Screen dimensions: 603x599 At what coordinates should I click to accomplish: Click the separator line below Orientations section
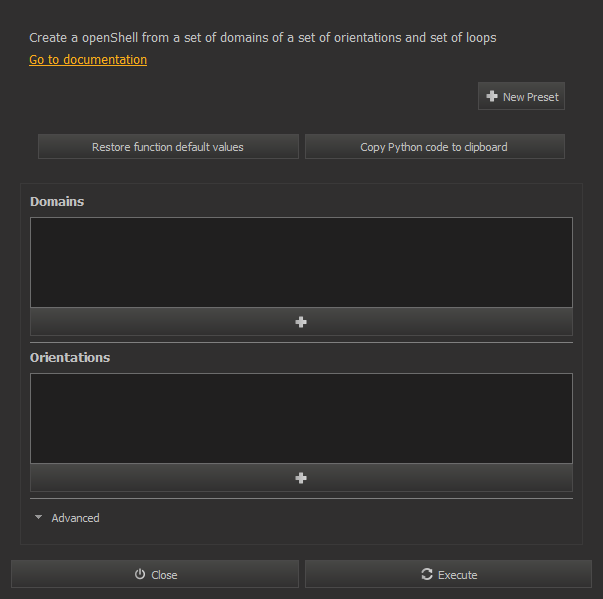[301, 498]
